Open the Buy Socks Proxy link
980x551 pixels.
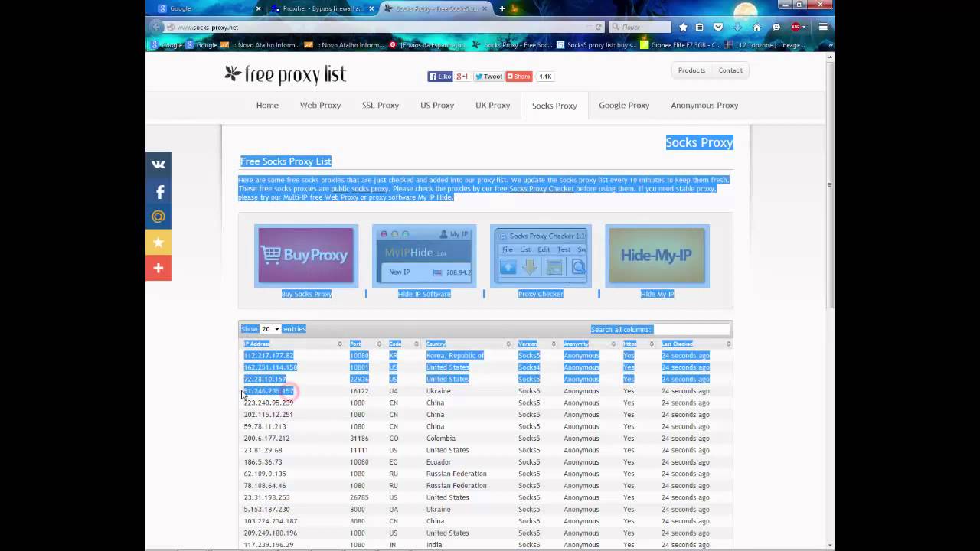pyautogui.click(x=306, y=294)
